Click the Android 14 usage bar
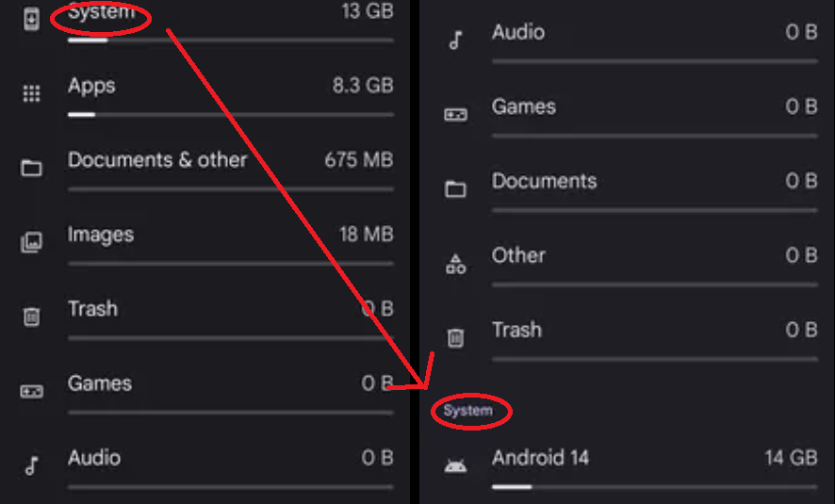The height and width of the screenshot is (504, 835). point(655,487)
